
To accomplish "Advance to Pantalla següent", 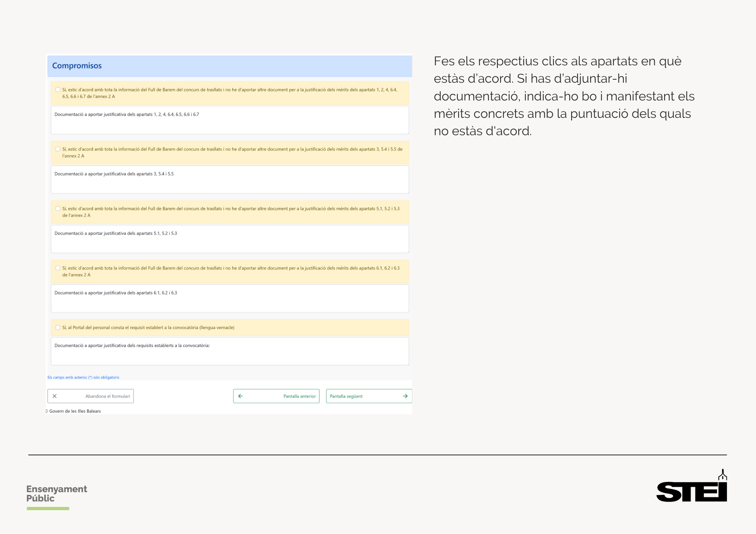I will click(x=369, y=396).
